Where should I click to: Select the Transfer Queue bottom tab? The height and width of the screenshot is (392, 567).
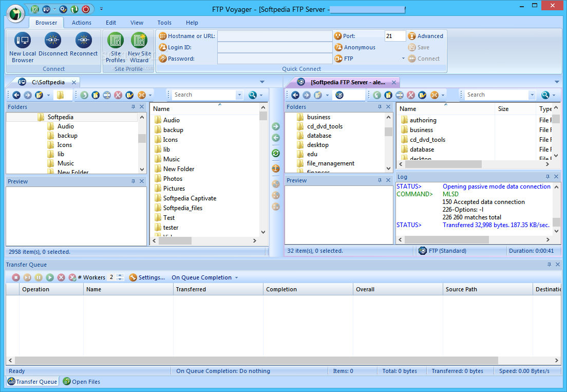pyautogui.click(x=32, y=382)
